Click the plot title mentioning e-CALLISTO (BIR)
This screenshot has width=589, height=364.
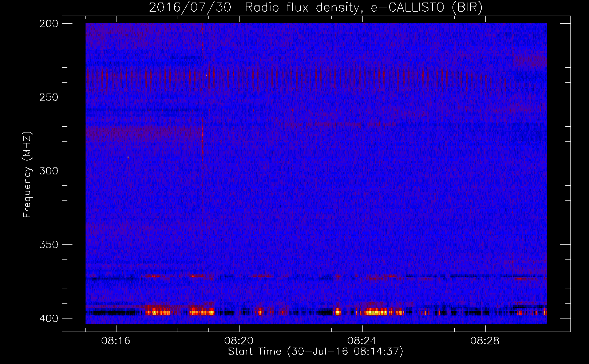(316, 8)
